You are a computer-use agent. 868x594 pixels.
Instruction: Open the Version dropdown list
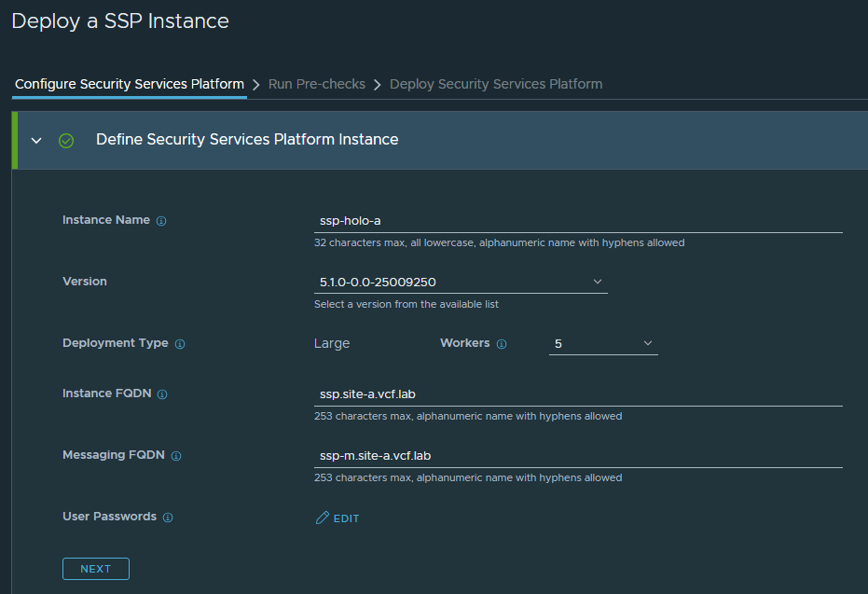461,282
